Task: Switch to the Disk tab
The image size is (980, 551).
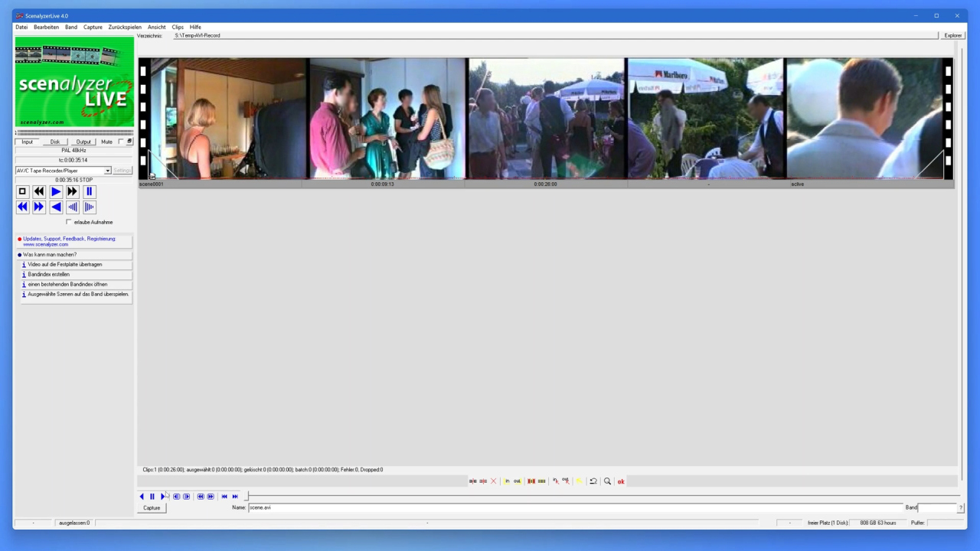Action: click(55, 142)
